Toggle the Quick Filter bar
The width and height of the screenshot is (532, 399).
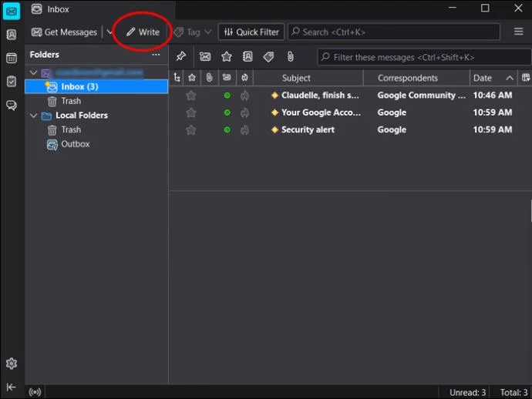(251, 32)
